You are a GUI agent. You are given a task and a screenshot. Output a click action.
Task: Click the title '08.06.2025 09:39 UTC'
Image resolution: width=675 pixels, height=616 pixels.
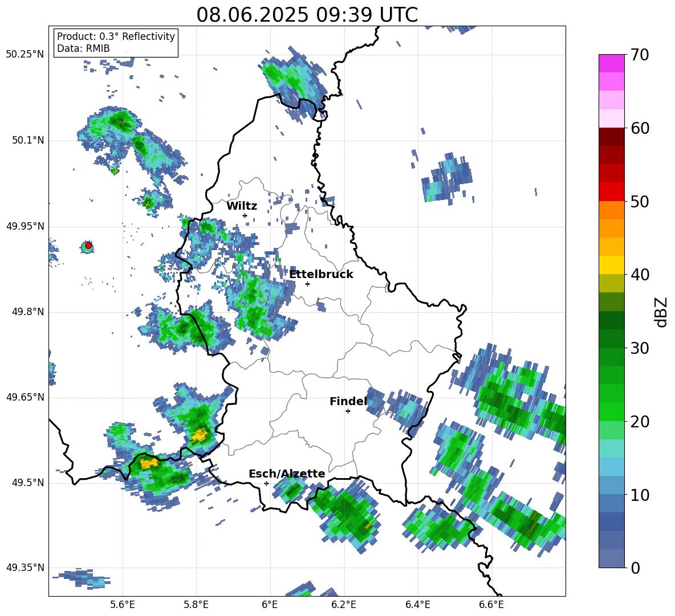pos(307,15)
